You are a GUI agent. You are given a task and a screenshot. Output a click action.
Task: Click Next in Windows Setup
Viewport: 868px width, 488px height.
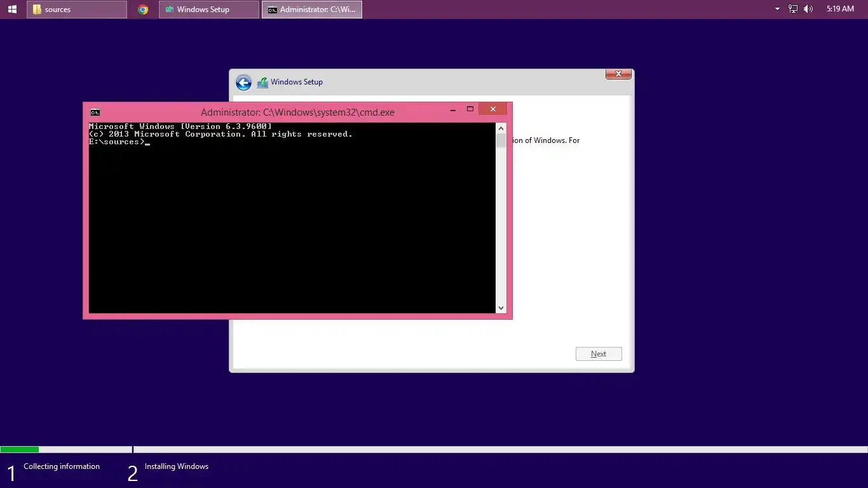[x=599, y=354]
